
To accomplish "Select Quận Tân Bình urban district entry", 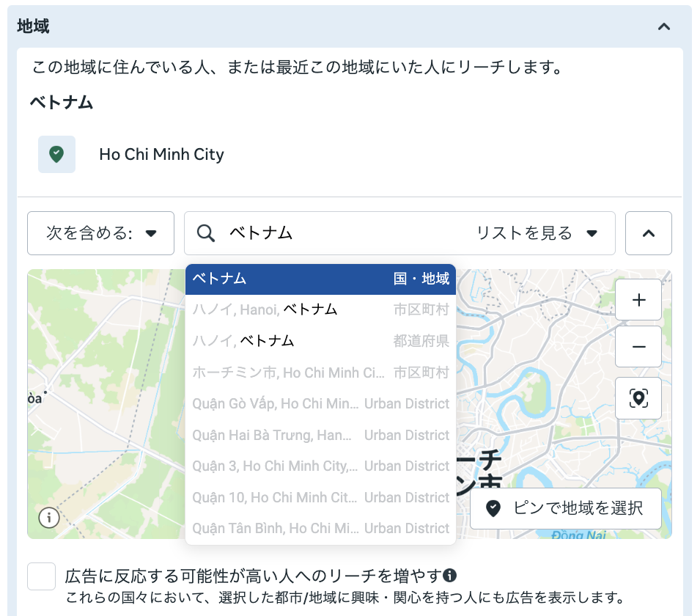I will (320, 528).
